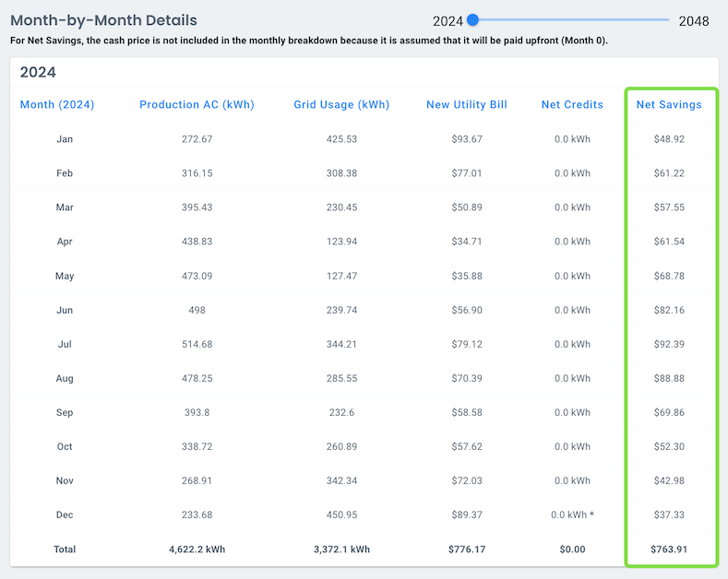Click the Jun production value 498
Screen dimensions: 728x579
(x=197, y=310)
